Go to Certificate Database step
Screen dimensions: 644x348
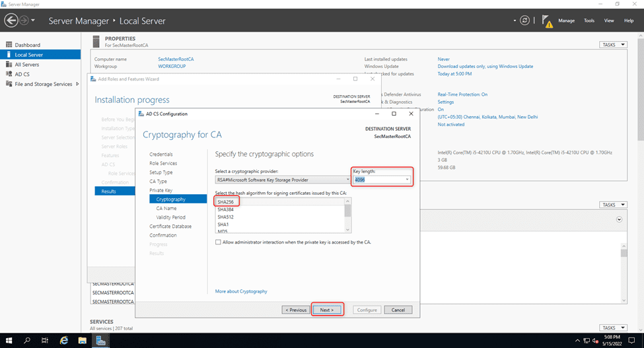[x=170, y=226]
